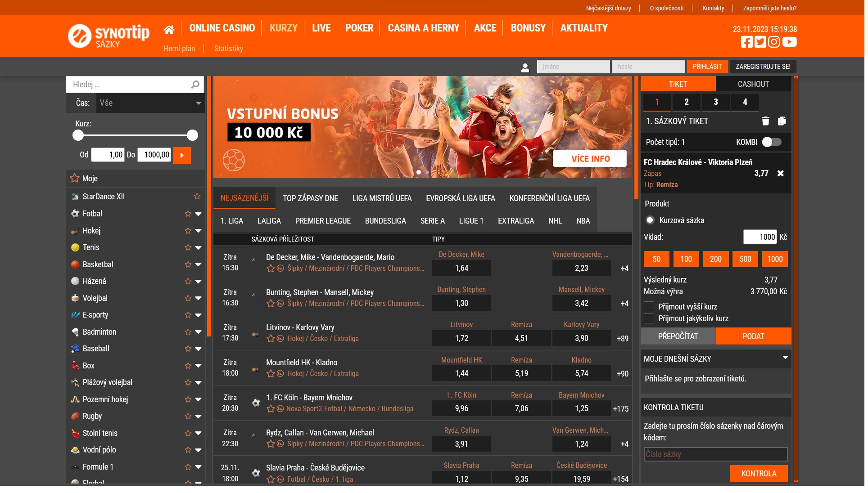Favorite the StarDance XII category
Screen dimensions: 868x493
click(x=197, y=196)
